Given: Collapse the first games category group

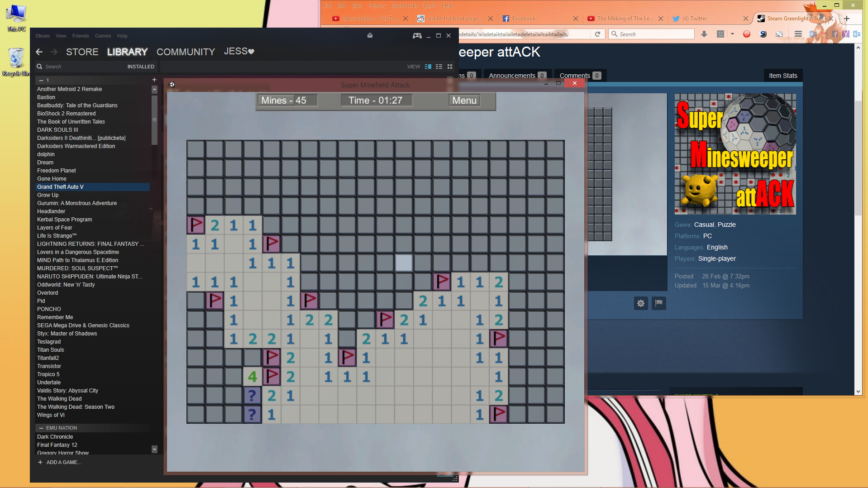Looking at the screenshot, I should click(41, 80).
